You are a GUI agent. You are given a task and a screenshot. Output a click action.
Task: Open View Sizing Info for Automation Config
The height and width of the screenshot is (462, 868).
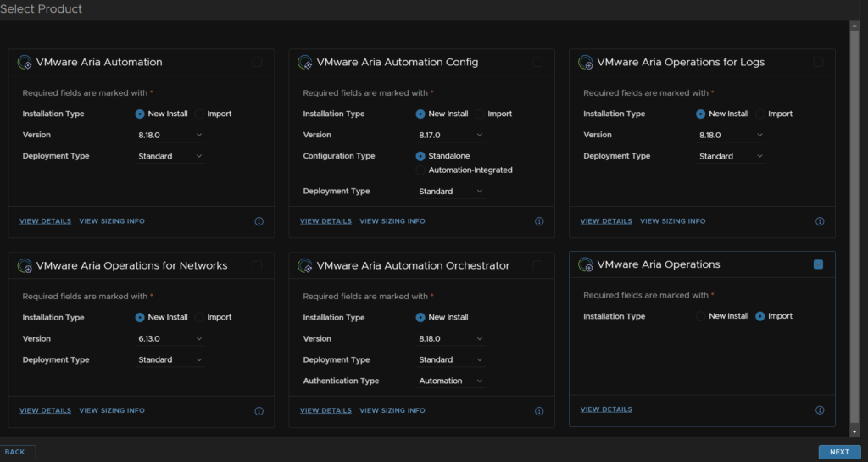(392, 221)
